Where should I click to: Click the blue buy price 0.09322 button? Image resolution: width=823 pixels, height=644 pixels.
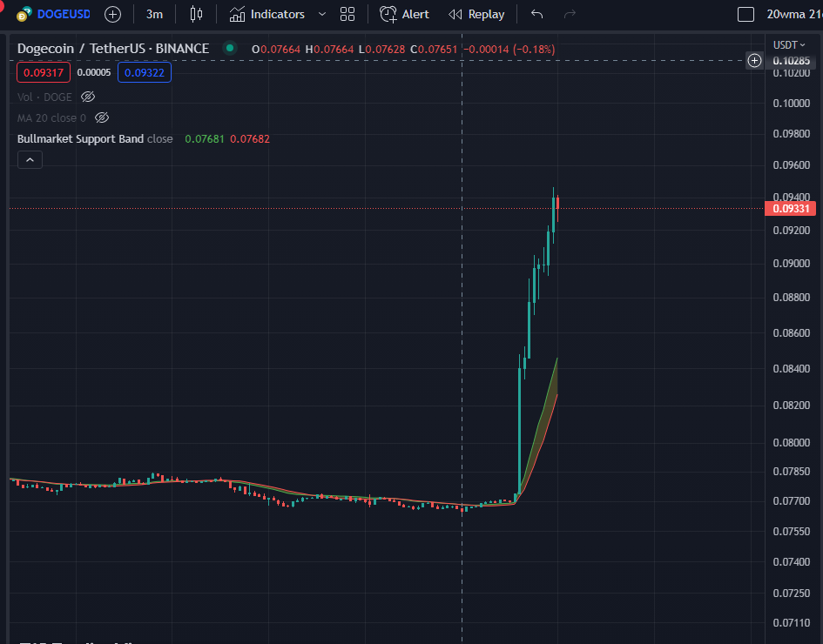pos(145,72)
